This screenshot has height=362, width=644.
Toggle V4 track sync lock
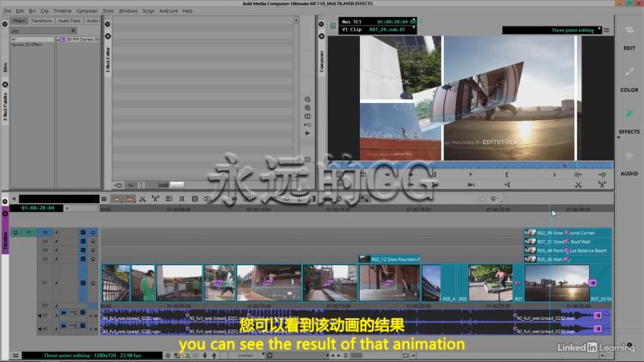[x=57, y=241]
